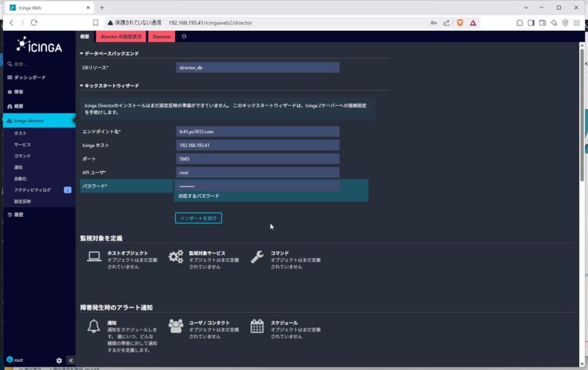Open Brave Rewards triangle icon

(473, 23)
